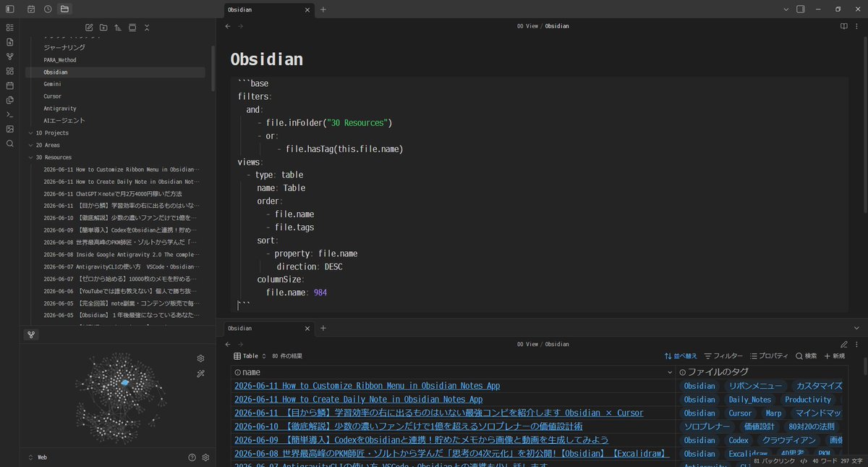Open more options menu in bottom pane
This screenshot has width=868, height=467.
857,344
